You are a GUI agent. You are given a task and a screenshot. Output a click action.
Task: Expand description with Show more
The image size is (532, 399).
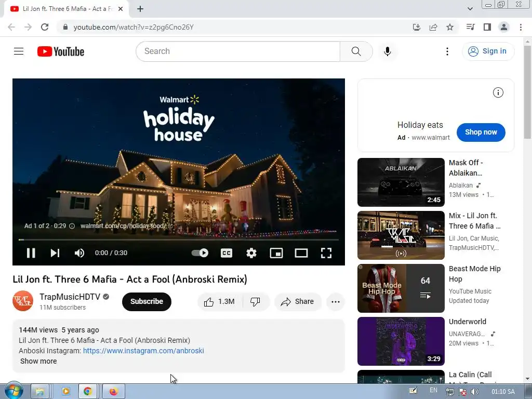38,362
